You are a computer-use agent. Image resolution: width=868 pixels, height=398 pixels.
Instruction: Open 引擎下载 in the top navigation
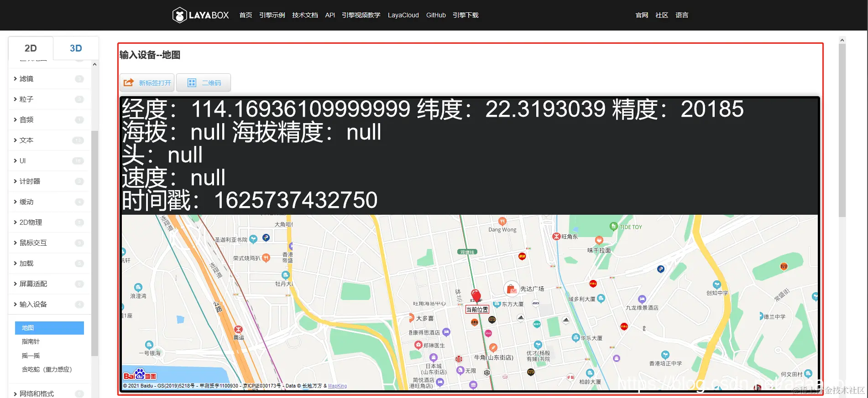465,15
